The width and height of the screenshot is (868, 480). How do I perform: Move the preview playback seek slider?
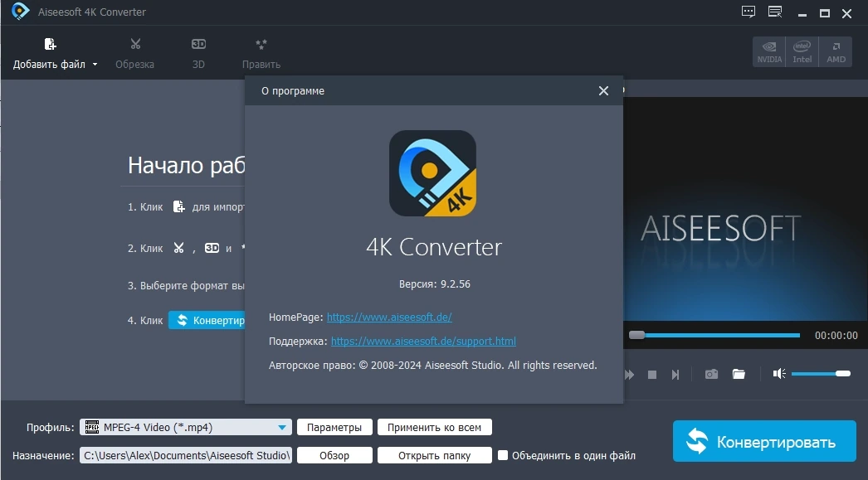click(636, 335)
